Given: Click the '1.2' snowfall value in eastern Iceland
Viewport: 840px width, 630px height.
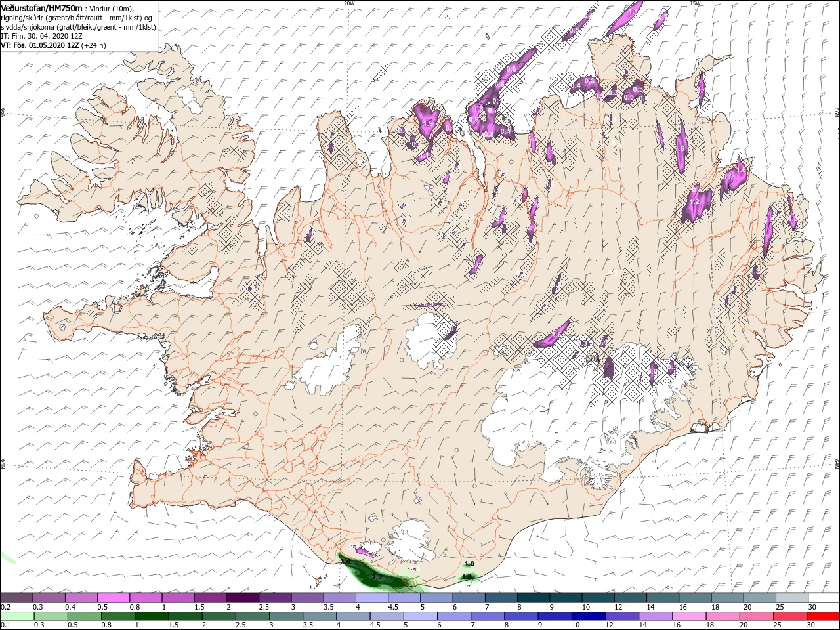Looking at the screenshot, I should (x=695, y=201).
